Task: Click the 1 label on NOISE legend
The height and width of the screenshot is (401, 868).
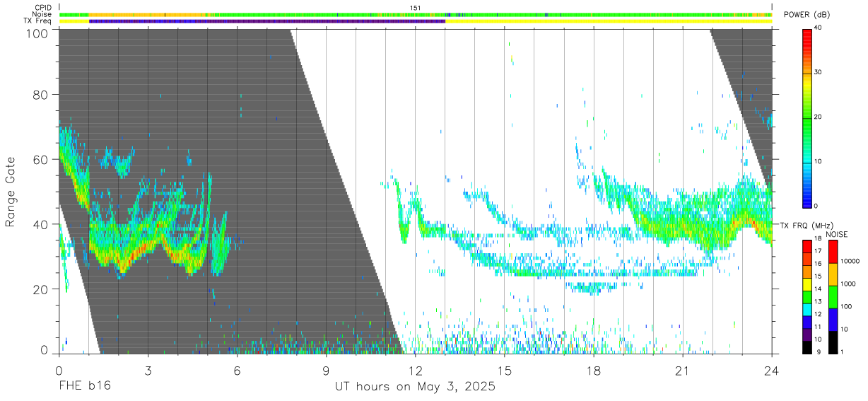Action: (x=842, y=351)
